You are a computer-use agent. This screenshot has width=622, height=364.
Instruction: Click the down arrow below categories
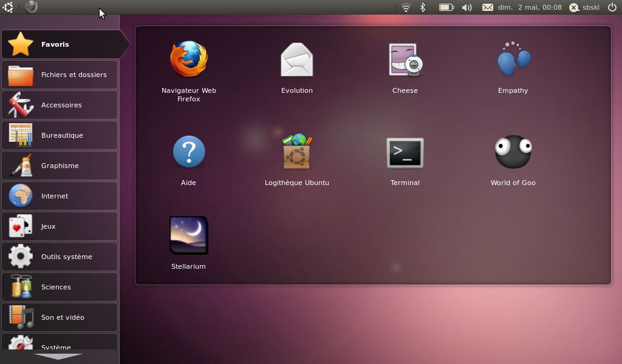pyautogui.click(x=59, y=357)
